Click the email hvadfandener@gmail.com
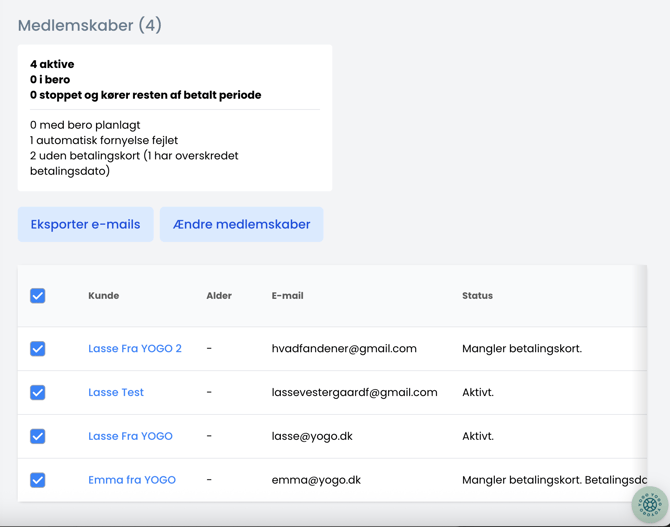670x527 pixels. [344, 349]
